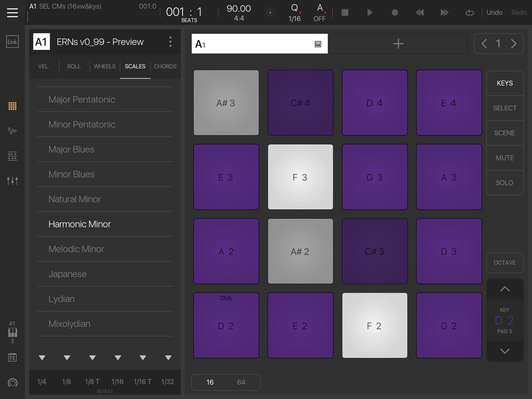Switch to the CHORDS tab
The height and width of the screenshot is (399, 532).
(x=165, y=66)
